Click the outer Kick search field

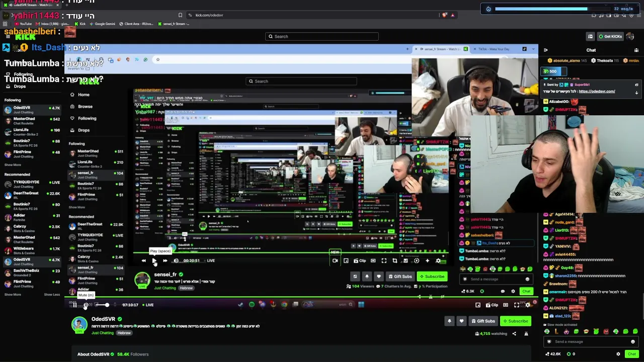point(322,36)
